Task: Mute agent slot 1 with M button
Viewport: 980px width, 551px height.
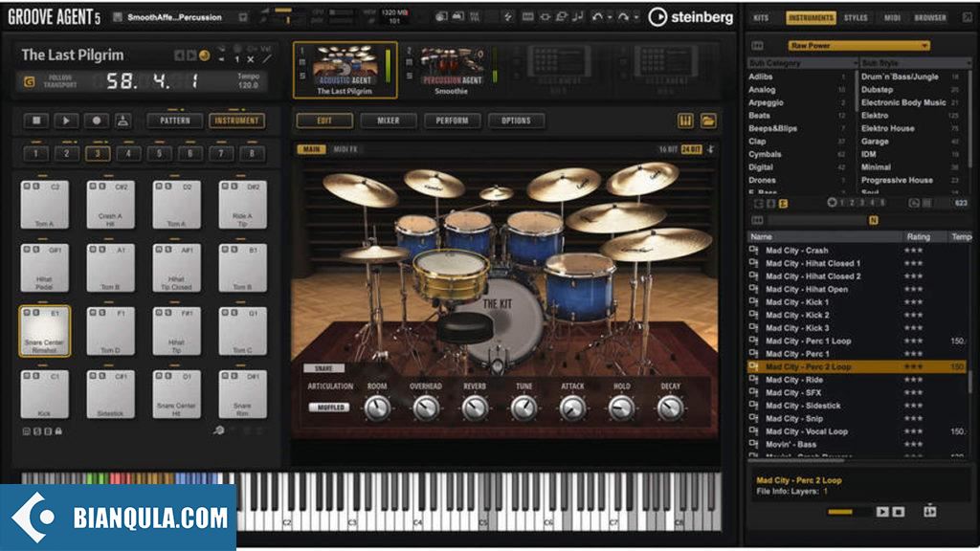Action: tap(302, 62)
